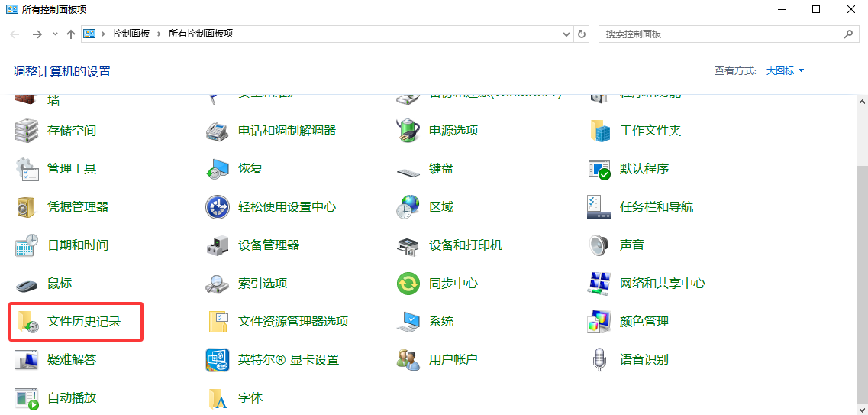Expand the chevron before 控制面板 breadcrumb
Viewport: 868px width, 415px height.
pos(103,34)
